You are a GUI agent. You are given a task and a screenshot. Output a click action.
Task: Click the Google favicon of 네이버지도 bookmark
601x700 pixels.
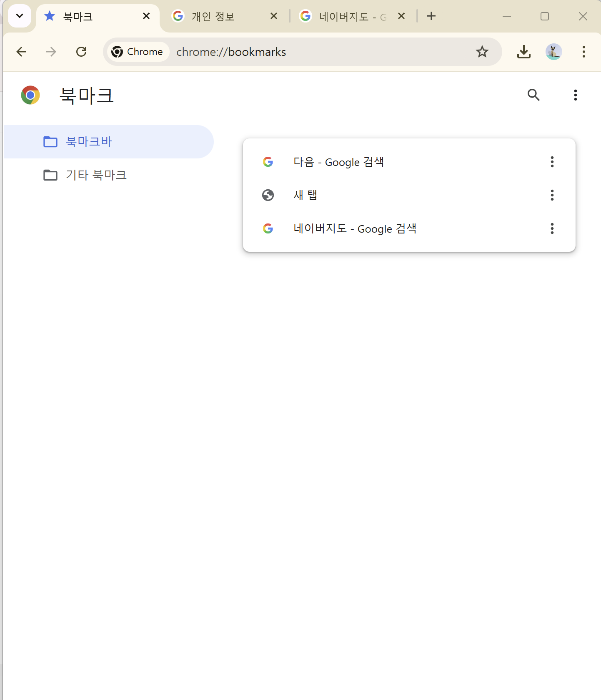click(268, 228)
